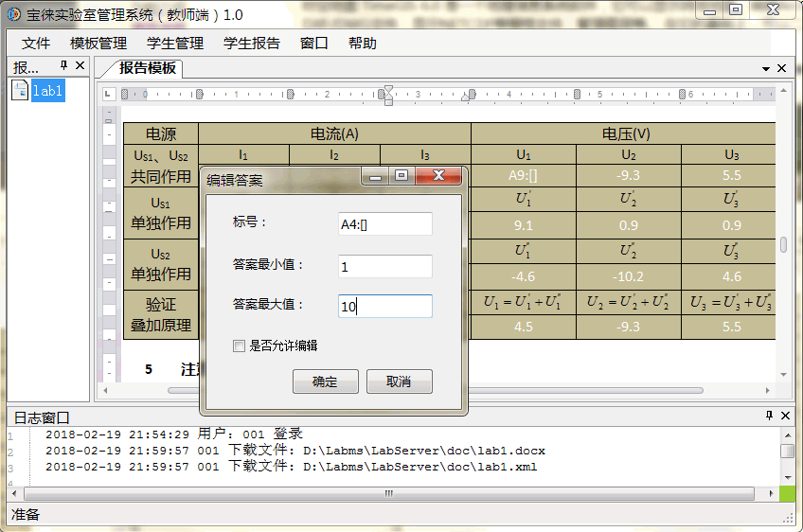Click the 答案最小值 input field
This screenshot has width=803, height=532.
coord(384,267)
